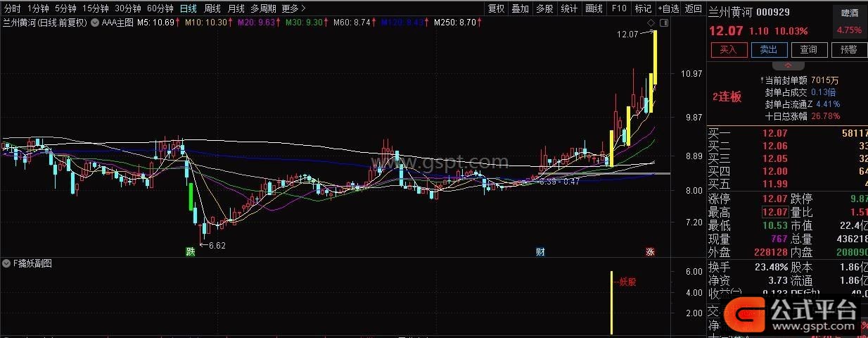Open the 画线 drawing tools
This screenshot has height=338, width=868.
(594, 8)
